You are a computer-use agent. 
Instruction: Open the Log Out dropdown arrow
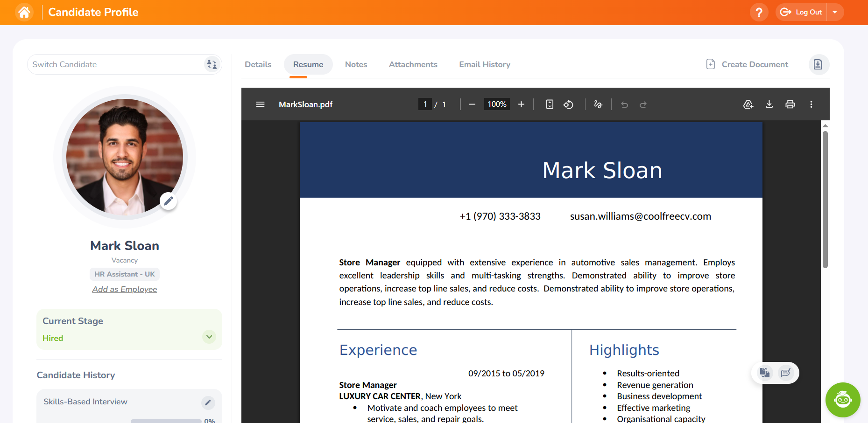click(x=835, y=12)
